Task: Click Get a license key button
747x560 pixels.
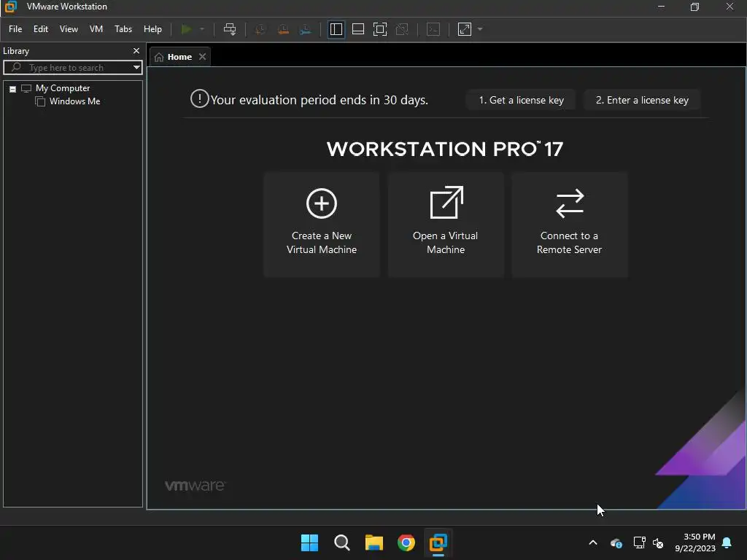Action: 521,100
